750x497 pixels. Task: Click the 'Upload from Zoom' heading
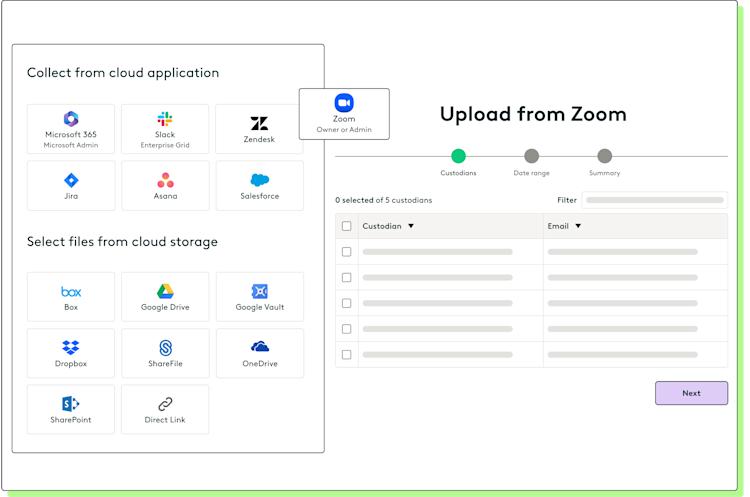point(533,114)
